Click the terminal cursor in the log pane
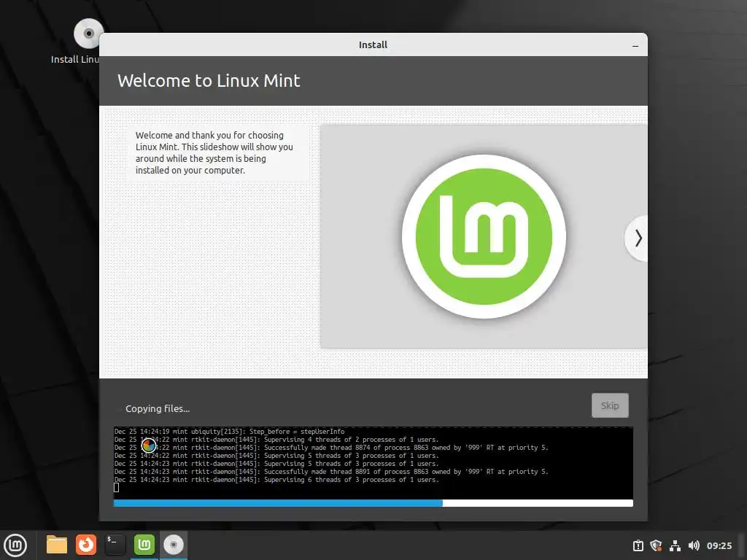The height and width of the screenshot is (560, 747). pos(116,487)
